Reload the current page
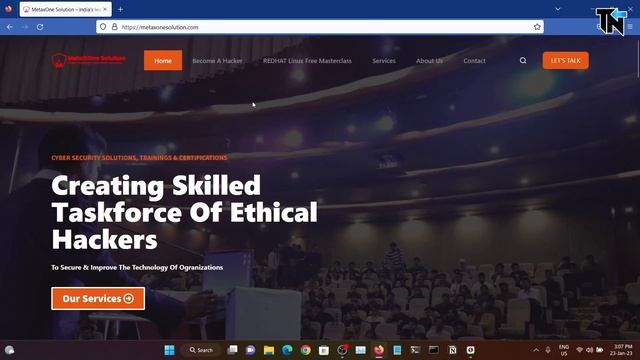Screen dimensions: 640x360 [40, 27]
